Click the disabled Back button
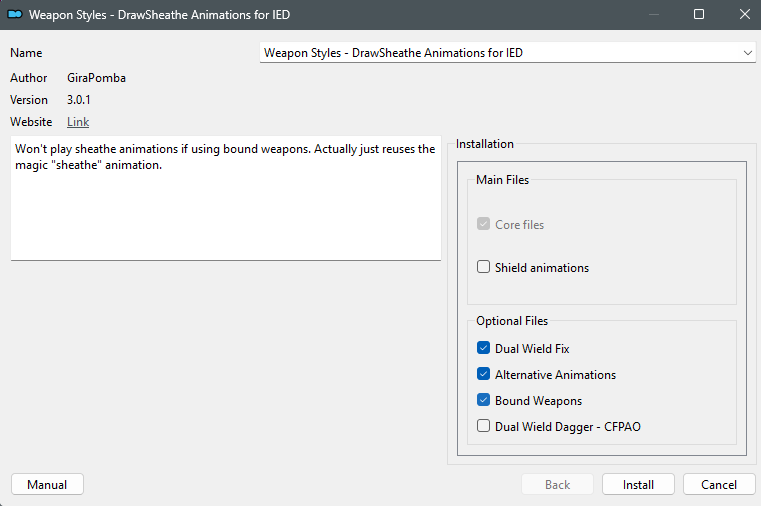 pos(557,484)
